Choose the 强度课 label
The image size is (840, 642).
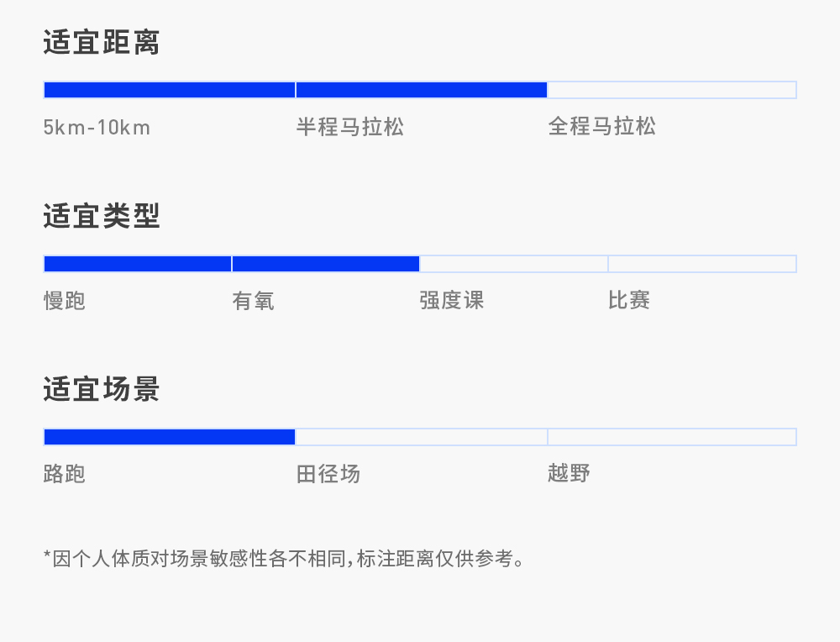[x=452, y=301]
